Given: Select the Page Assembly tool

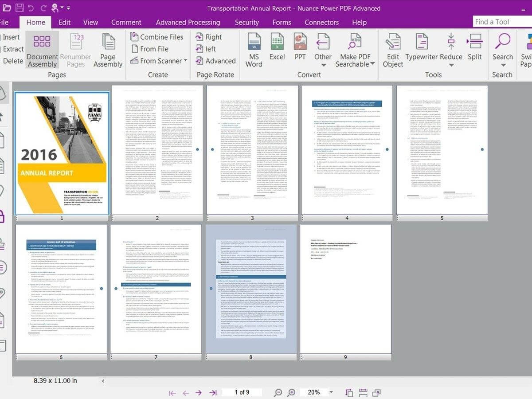Looking at the screenshot, I should pyautogui.click(x=108, y=50).
